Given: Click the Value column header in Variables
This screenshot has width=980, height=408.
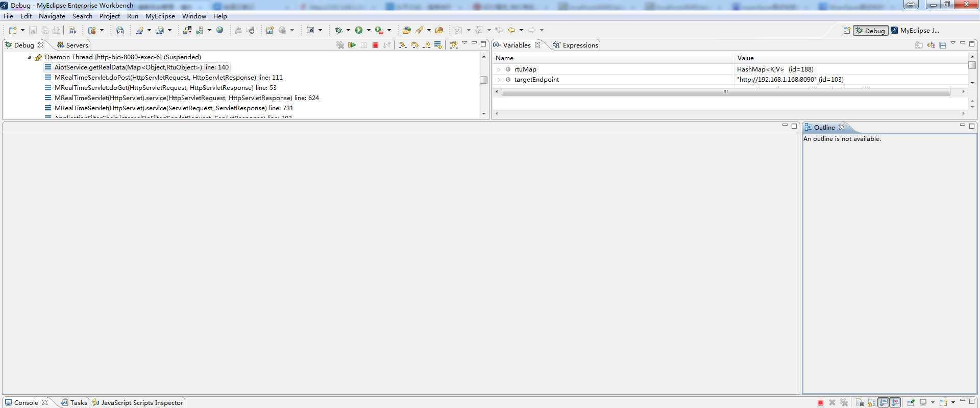Looking at the screenshot, I should tap(851, 58).
